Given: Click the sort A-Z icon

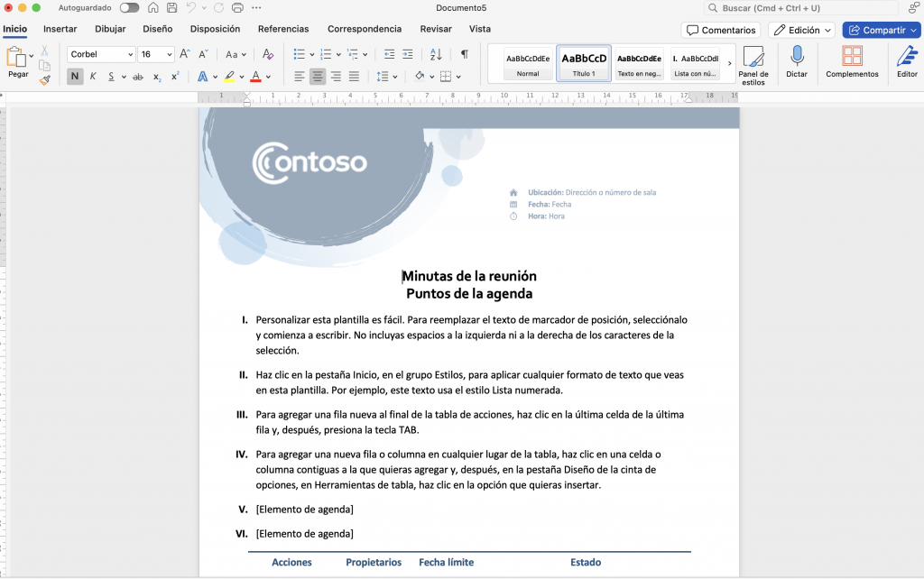Looking at the screenshot, I should point(437,54).
